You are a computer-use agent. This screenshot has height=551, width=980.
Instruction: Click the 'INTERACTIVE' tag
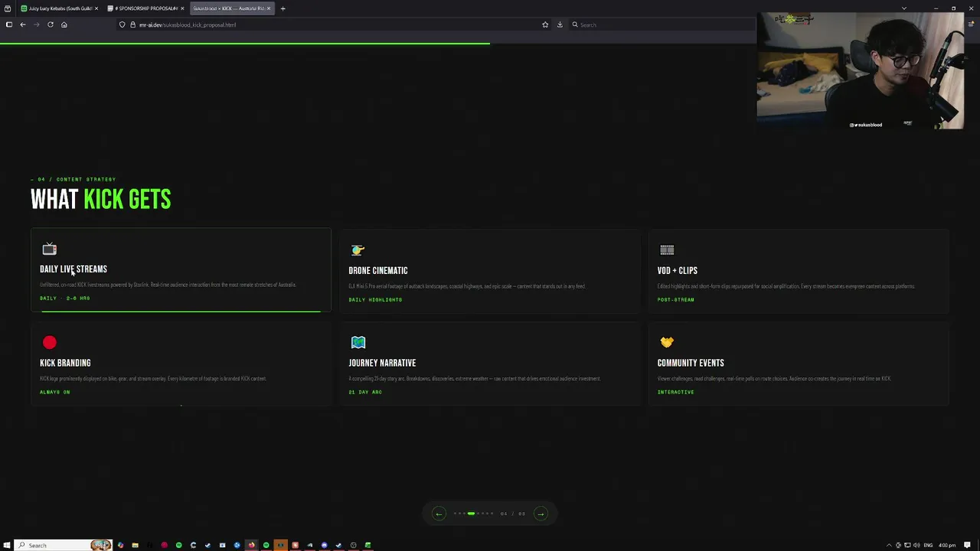675,392
